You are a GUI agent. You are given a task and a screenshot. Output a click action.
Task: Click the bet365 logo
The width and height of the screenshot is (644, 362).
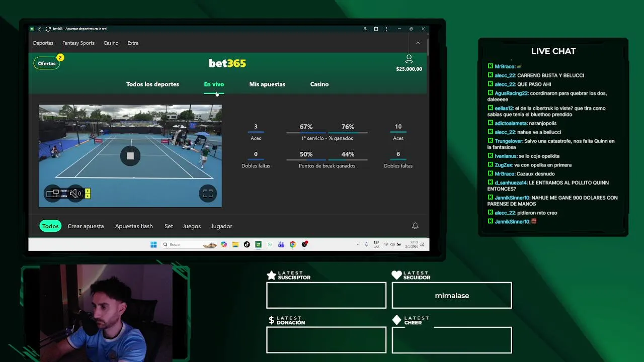coord(227,63)
